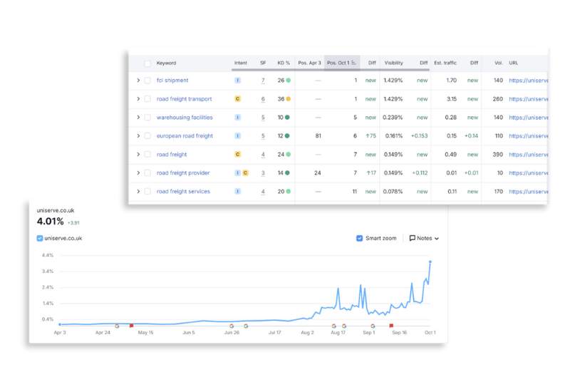Click the informational intent badge for fcl shipment
This screenshot has height=392, width=570.
click(237, 81)
